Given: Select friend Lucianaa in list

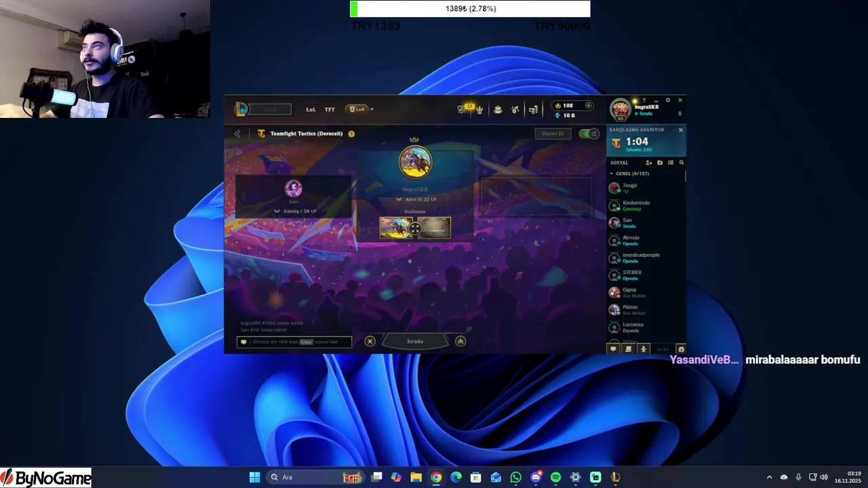Looking at the screenshot, I should (645, 327).
